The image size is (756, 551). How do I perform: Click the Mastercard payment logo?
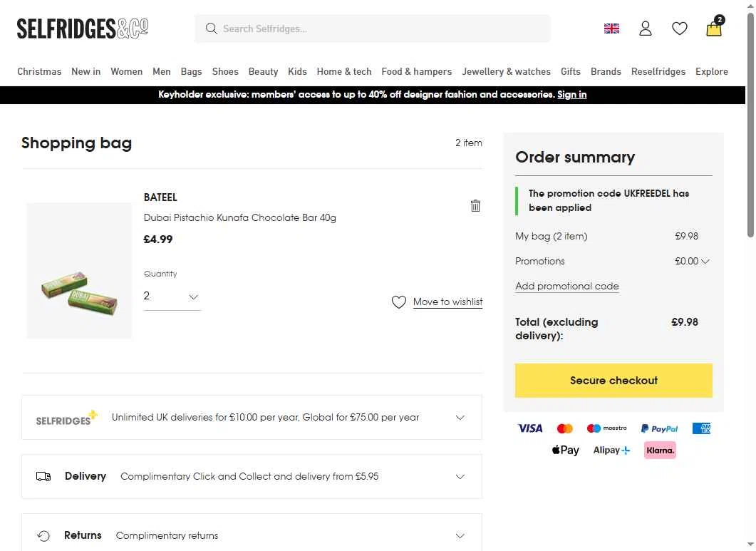pyautogui.click(x=564, y=428)
